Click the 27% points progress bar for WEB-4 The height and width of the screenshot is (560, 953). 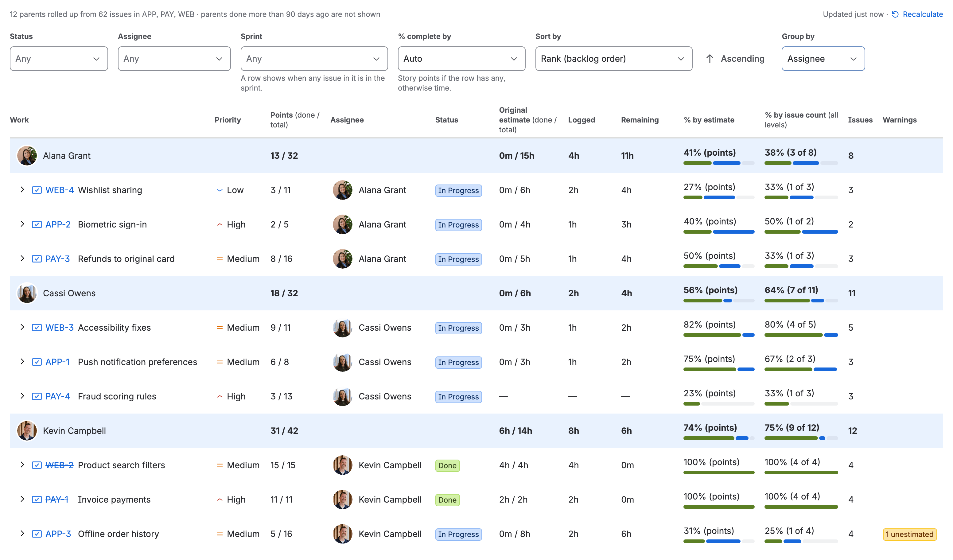(x=718, y=197)
